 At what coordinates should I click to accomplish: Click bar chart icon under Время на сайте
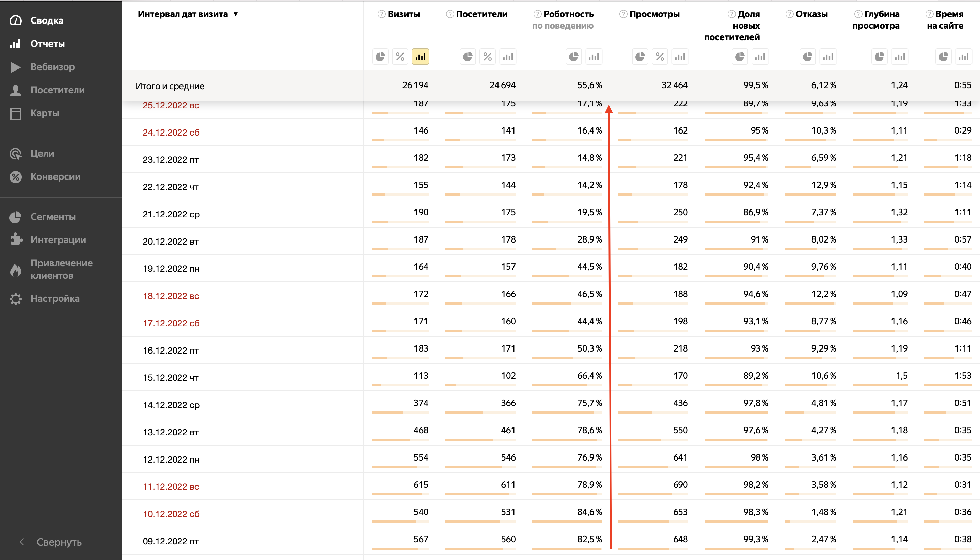pyautogui.click(x=963, y=57)
